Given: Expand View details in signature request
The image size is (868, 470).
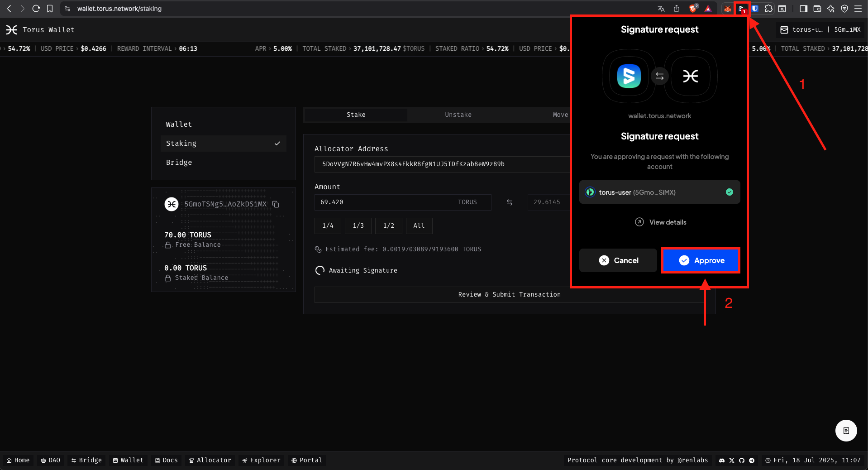Looking at the screenshot, I should [660, 222].
